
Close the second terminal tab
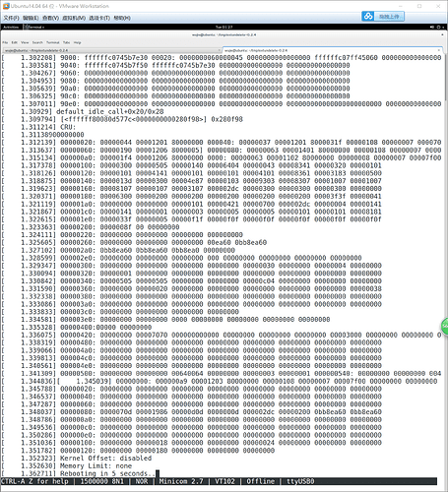coord(439,50)
